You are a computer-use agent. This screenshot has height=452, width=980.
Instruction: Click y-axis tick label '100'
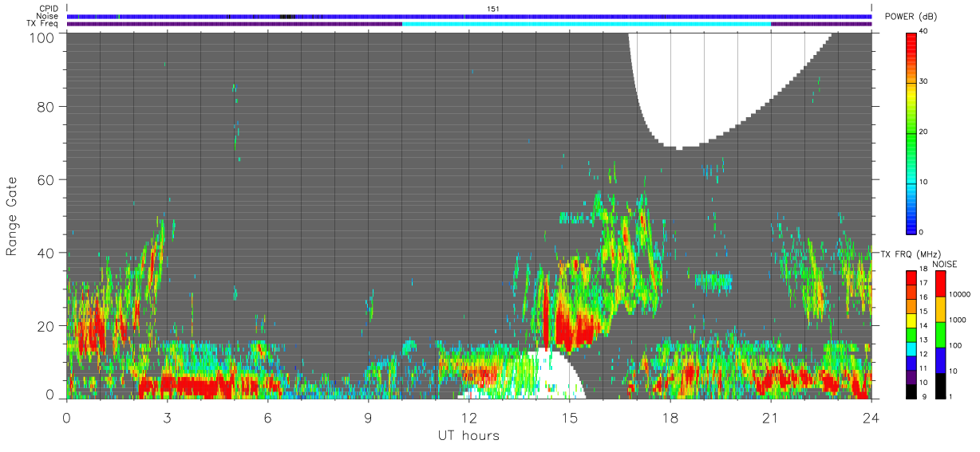(41, 37)
